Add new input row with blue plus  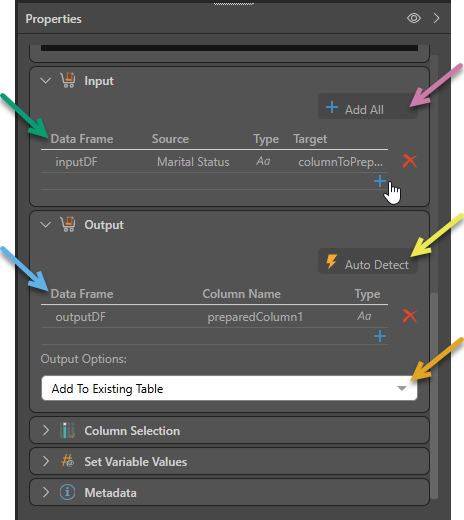click(380, 181)
